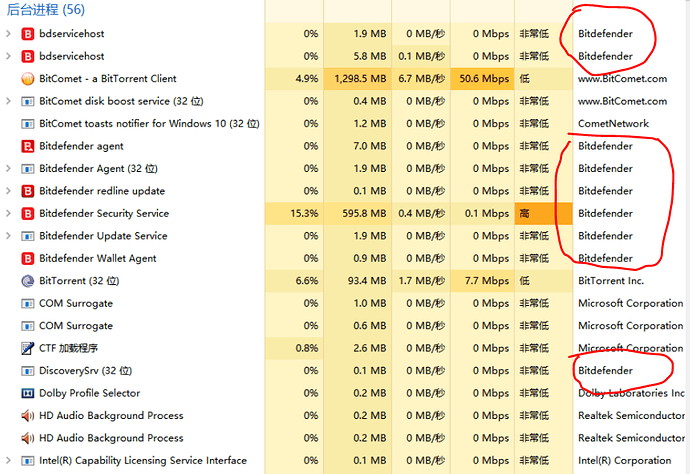This screenshot has width=690, height=474.
Task: Click the BitTorrent (32 位) icon
Action: [x=27, y=281]
